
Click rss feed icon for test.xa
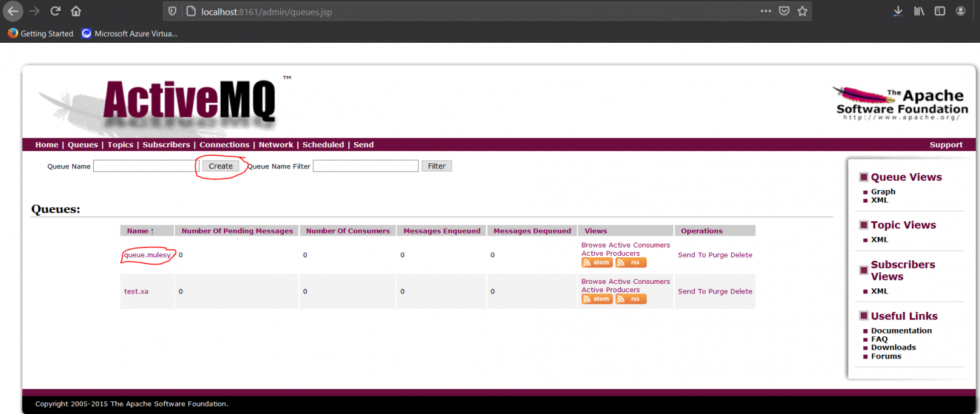(631, 299)
